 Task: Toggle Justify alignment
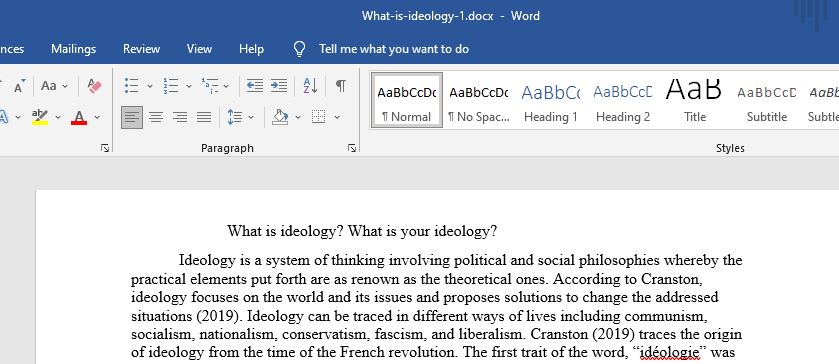click(x=204, y=117)
